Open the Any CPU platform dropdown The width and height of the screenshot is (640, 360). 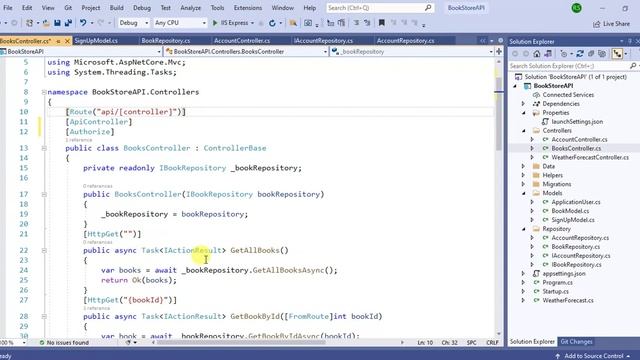(x=180, y=23)
